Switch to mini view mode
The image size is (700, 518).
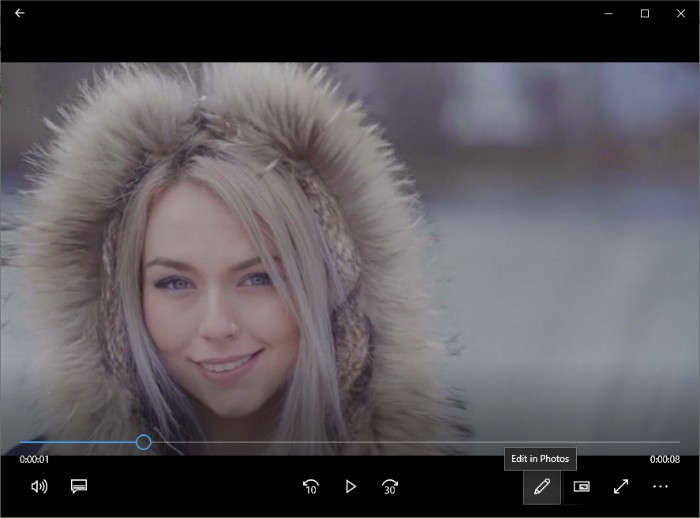(582, 486)
